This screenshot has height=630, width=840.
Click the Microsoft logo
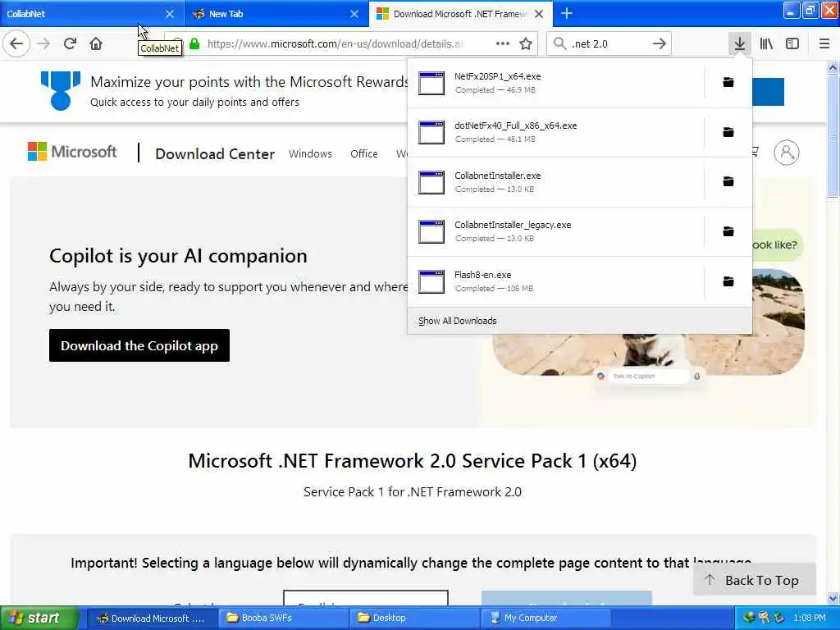pyautogui.click(x=72, y=152)
